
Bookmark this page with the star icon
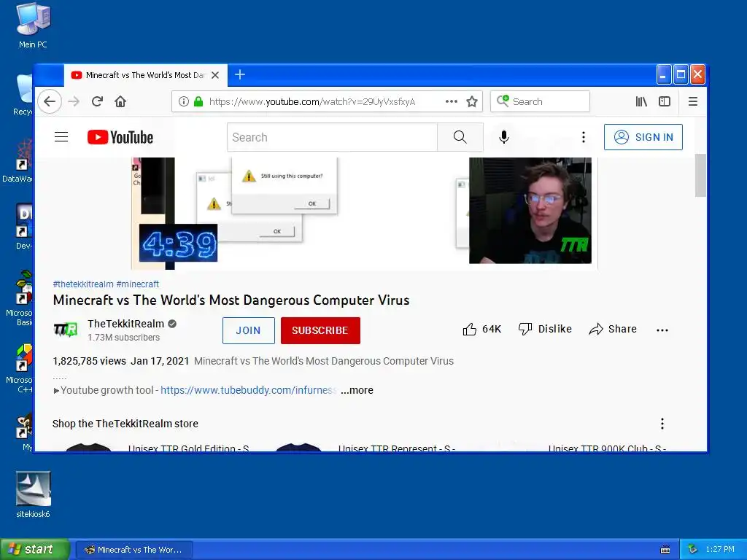pos(472,101)
